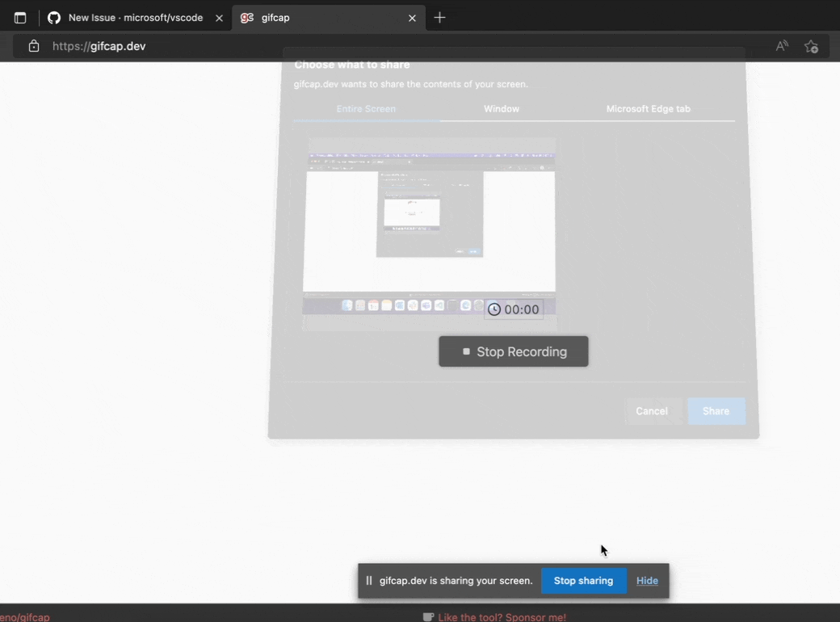Select the entire screen preview thumbnail
The image size is (840, 622).
point(429,234)
